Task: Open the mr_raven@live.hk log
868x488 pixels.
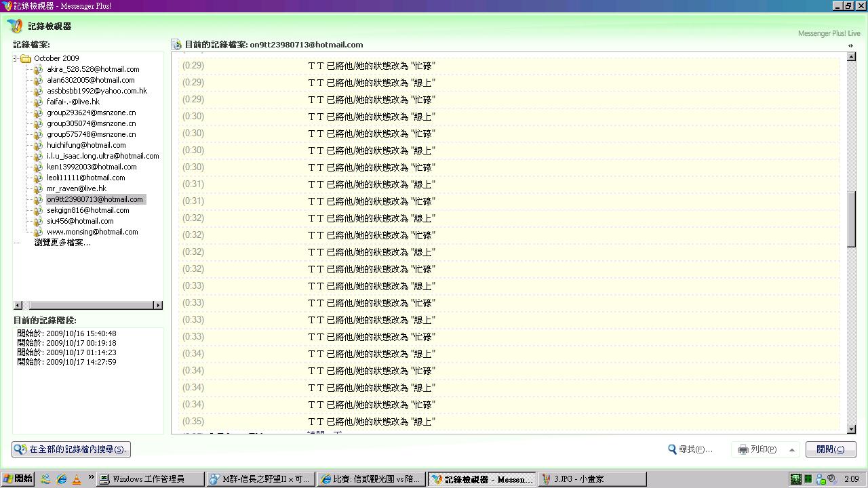Action: (x=77, y=188)
